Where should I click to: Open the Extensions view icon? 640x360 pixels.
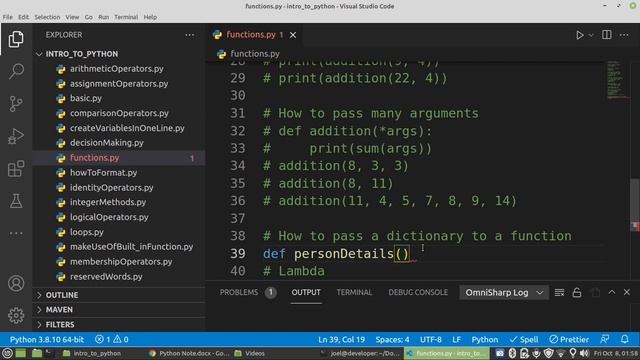16,169
